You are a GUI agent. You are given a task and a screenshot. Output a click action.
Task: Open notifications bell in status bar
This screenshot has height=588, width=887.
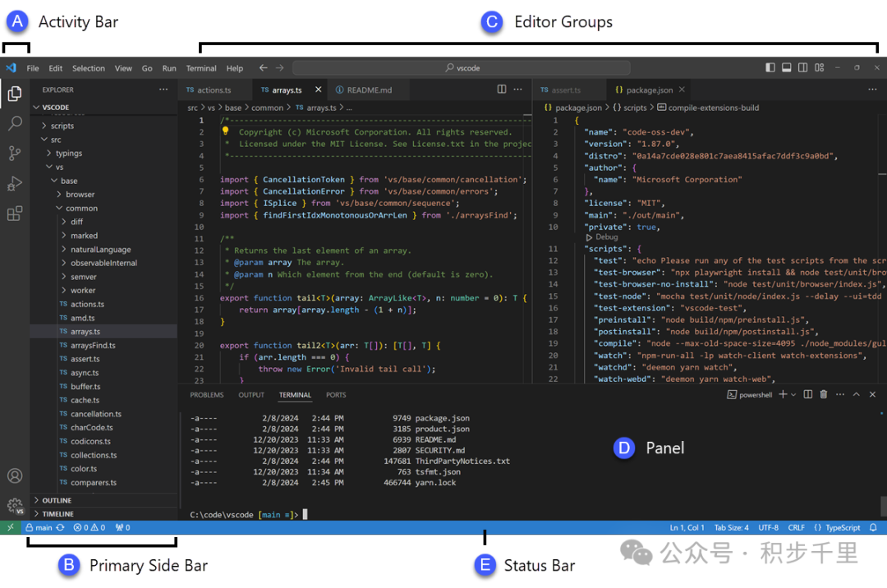873,527
